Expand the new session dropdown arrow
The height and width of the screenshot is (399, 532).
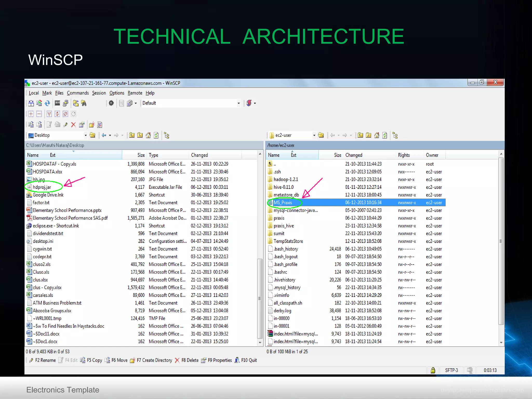(x=255, y=103)
